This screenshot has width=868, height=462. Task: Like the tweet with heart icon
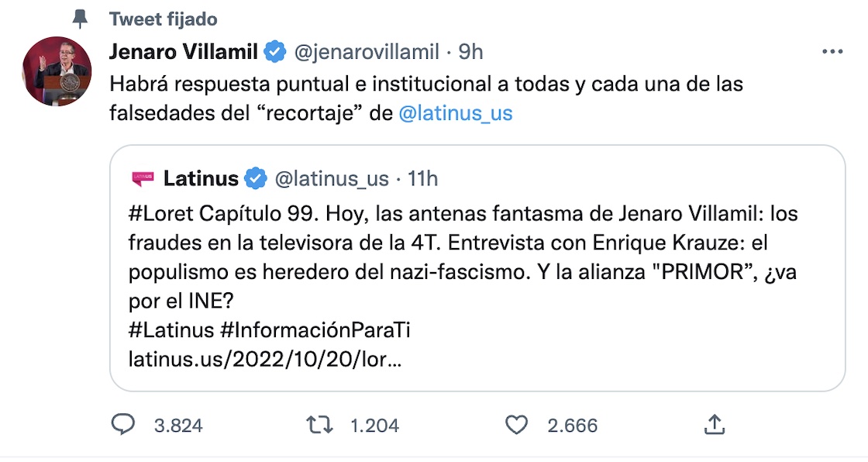tap(516, 424)
